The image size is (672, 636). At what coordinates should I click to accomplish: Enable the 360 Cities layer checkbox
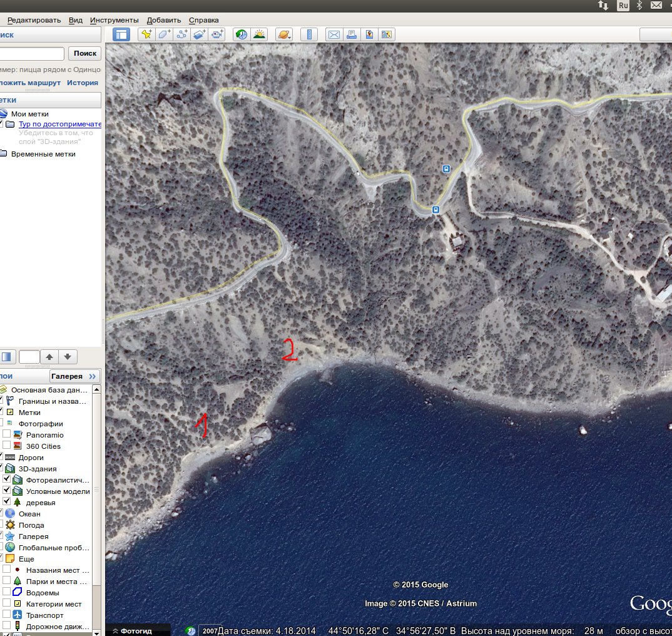[x=6, y=446]
